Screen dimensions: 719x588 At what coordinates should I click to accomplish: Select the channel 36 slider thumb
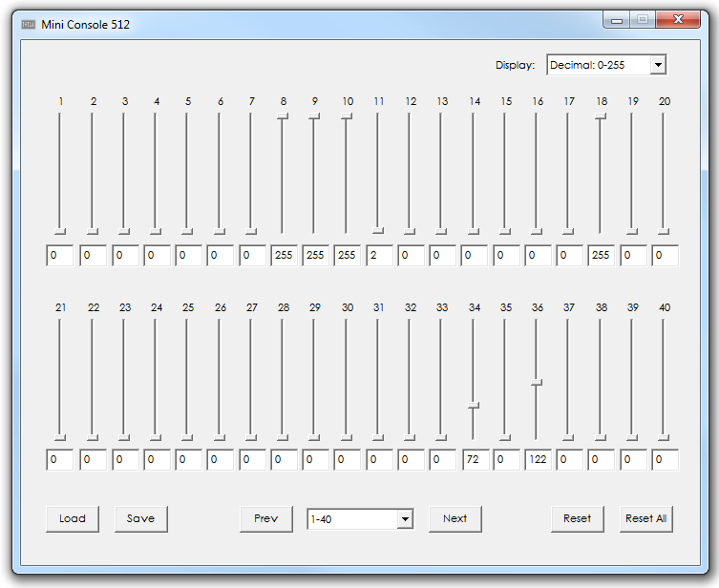[537, 382]
